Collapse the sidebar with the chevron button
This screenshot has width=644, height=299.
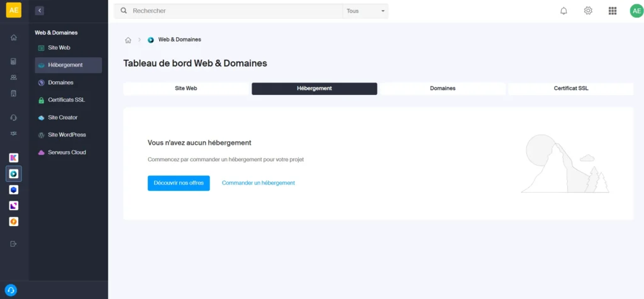pos(40,11)
